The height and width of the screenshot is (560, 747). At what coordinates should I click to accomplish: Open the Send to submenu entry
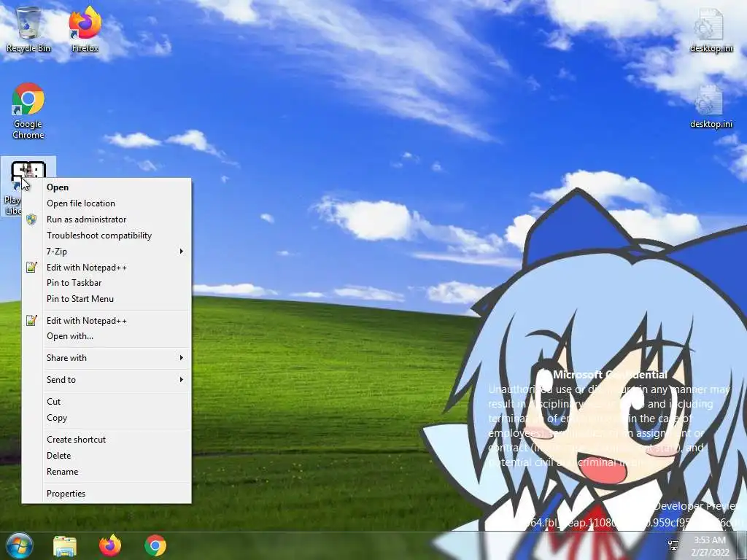point(107,380)
